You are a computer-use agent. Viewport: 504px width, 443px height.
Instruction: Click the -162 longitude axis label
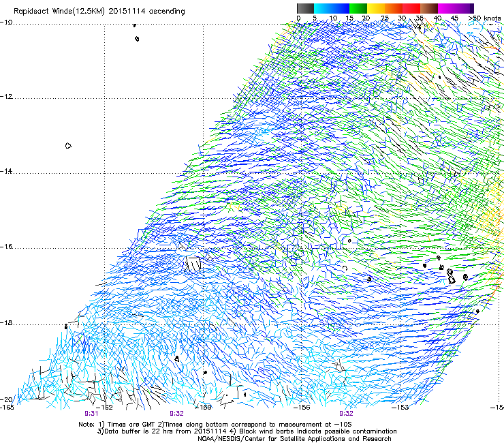[x=104, y=408]
